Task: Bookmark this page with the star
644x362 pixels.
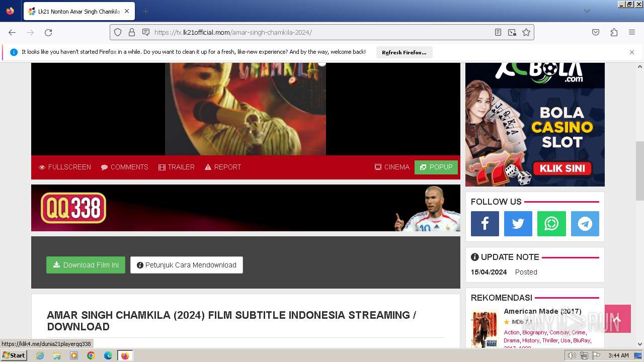Action: (526, 32)
